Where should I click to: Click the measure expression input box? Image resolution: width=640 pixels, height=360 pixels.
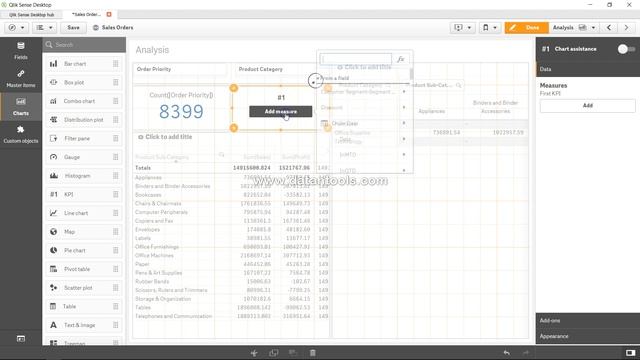pos(356,59)
